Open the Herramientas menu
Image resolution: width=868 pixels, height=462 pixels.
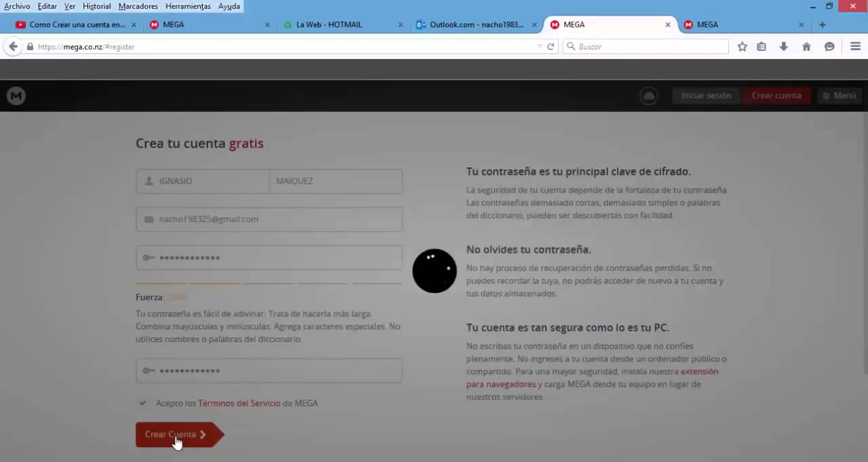pos(188,6)
